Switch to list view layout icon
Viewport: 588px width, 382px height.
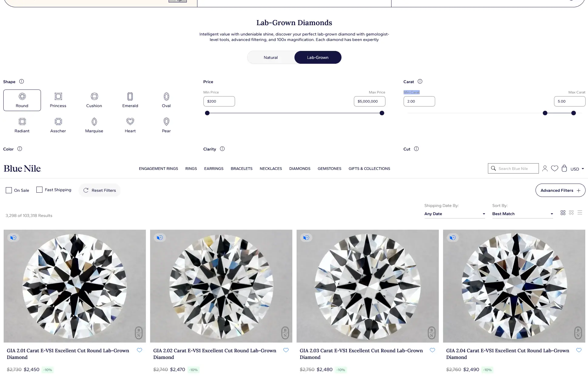580,213
